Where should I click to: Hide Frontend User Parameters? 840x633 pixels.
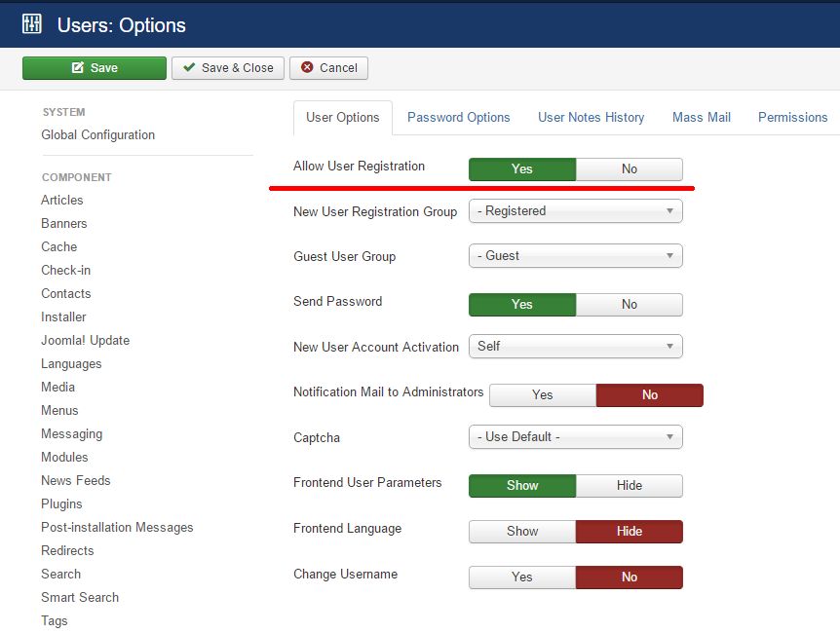(x=629, y=486)
